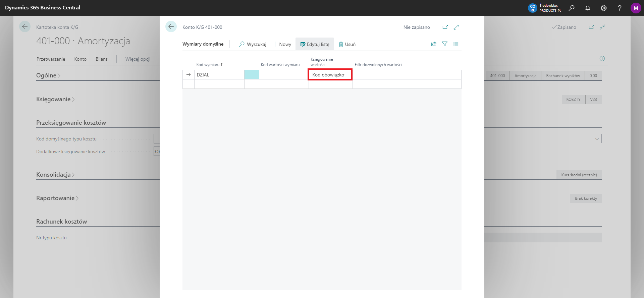Click the search magnifier in top bar
644x298 pixels.
pos(572,8)
